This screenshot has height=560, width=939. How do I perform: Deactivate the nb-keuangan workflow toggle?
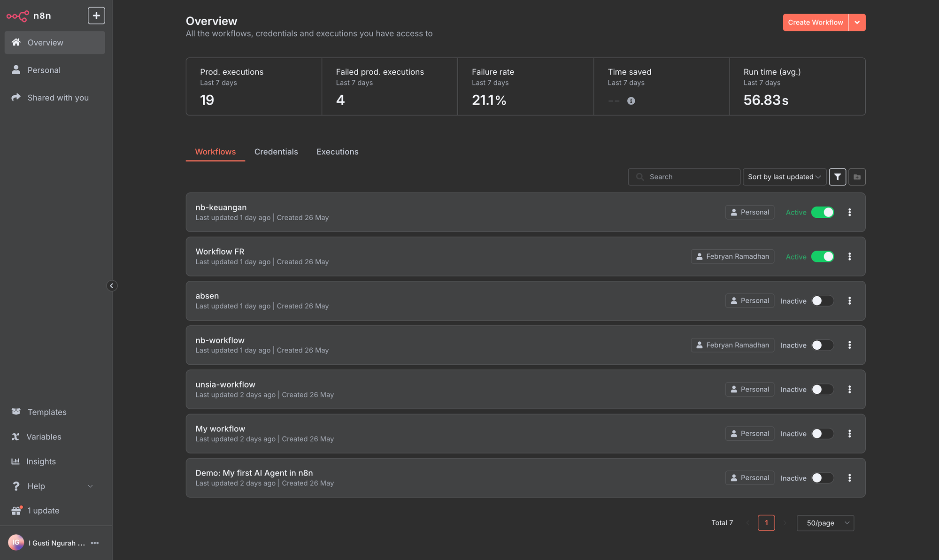(x=823, y=212)
